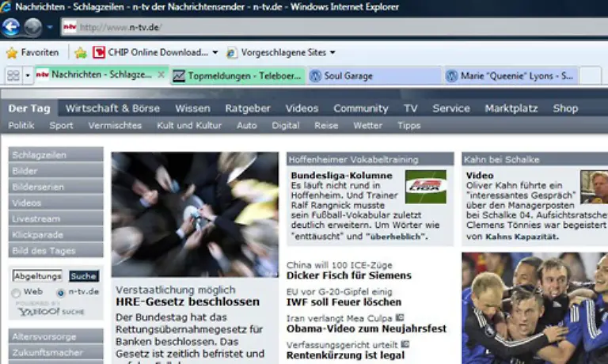
Task: Go back with the browser Back arrow
Action: (x=10, y=27)
